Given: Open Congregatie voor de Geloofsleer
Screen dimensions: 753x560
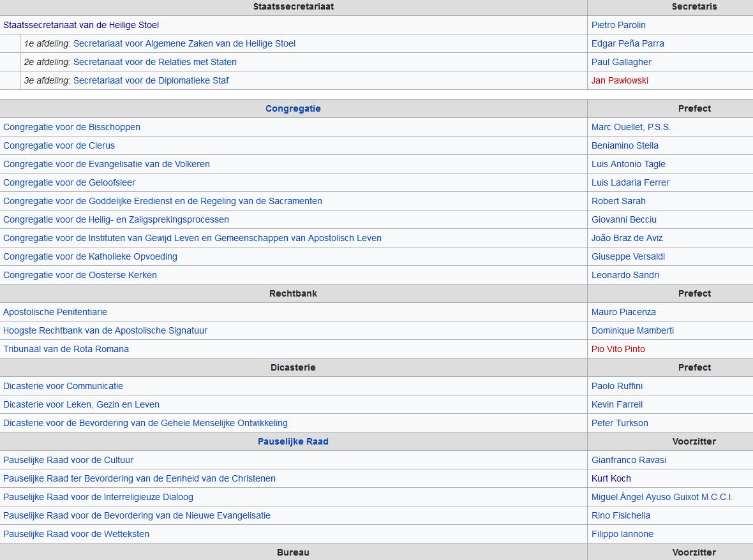Looking at the screenshot, I should [69, 182].
